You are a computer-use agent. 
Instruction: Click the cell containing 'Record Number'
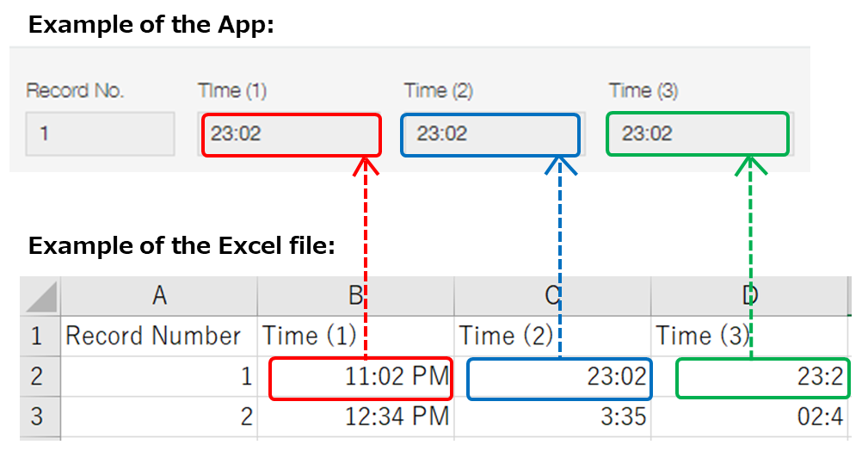159,336
